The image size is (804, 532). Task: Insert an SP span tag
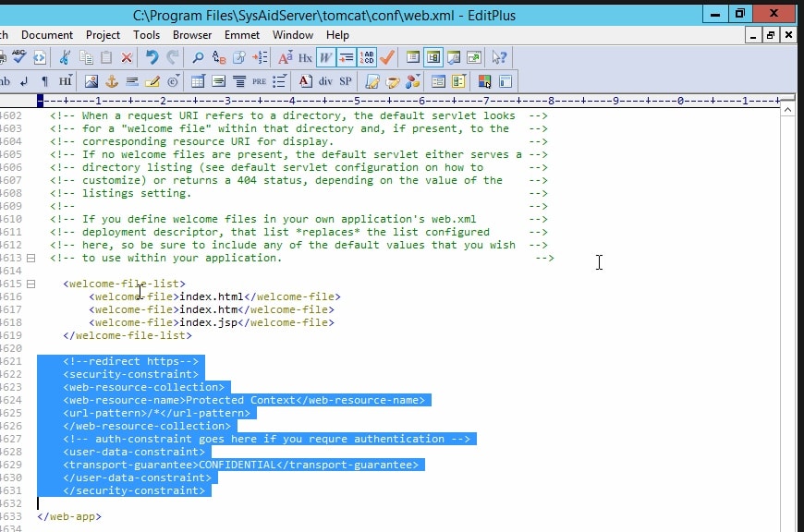tap(346, 81)
